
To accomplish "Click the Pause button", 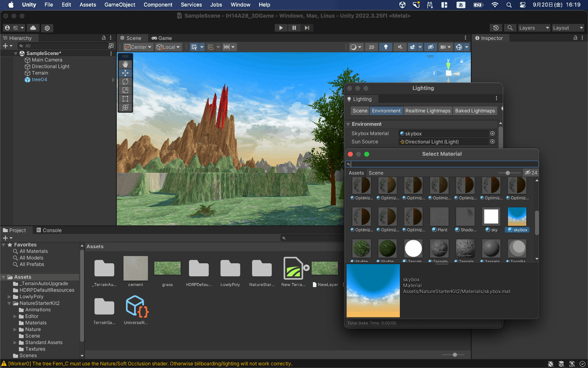I will 294,28.
